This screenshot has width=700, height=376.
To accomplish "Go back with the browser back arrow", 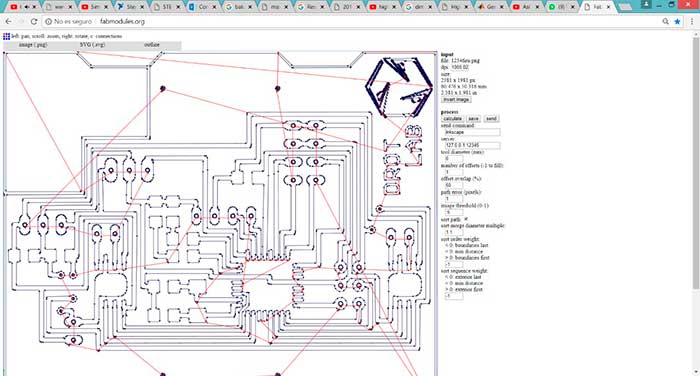I will (x=8, y=21).
